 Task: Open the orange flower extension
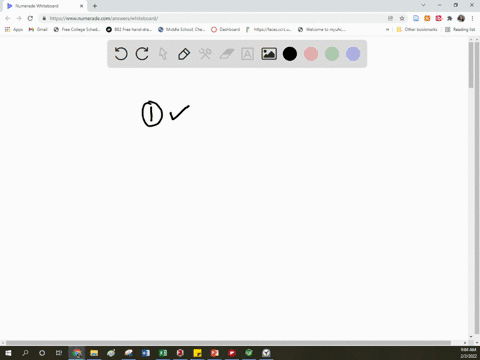[x=427, y=18]
